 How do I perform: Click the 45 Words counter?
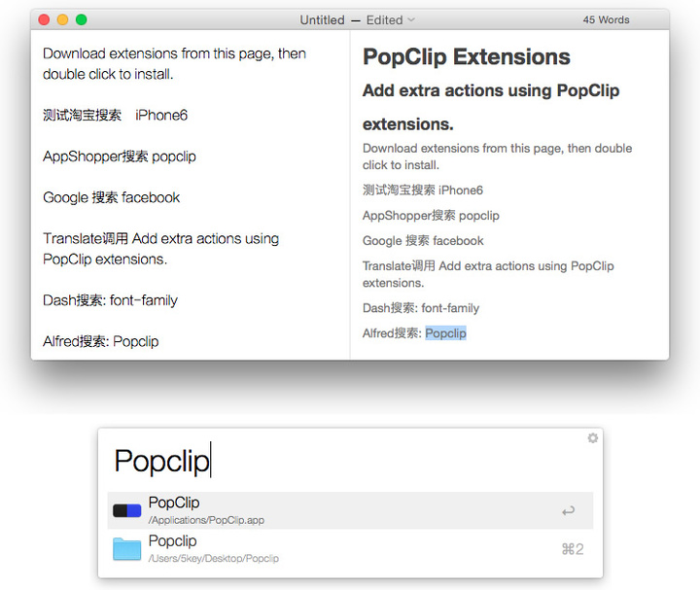point(606,19)
